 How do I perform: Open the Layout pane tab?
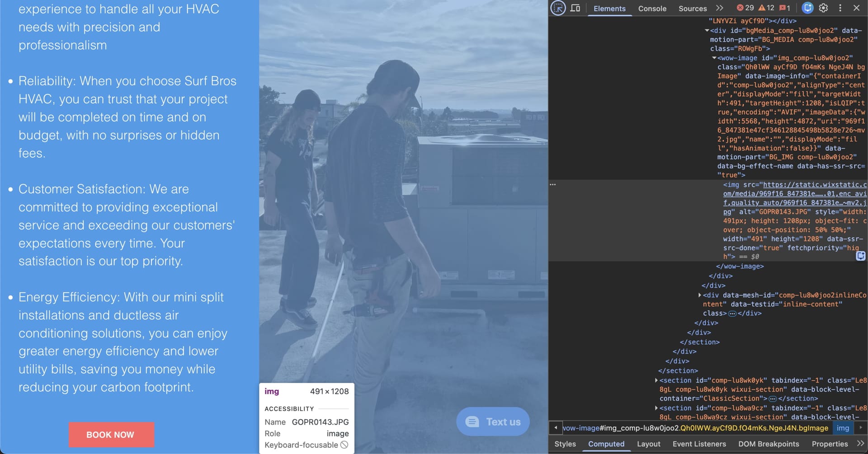click(x=648, y=444)
